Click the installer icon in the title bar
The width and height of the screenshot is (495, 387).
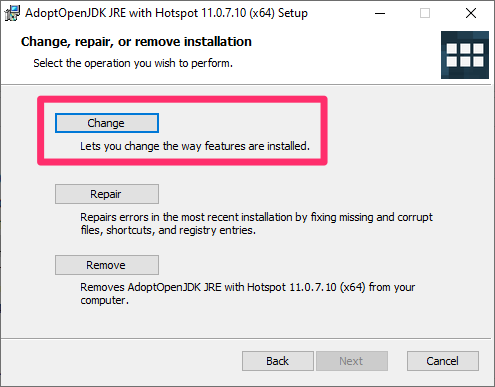click(x=12, y=13)
